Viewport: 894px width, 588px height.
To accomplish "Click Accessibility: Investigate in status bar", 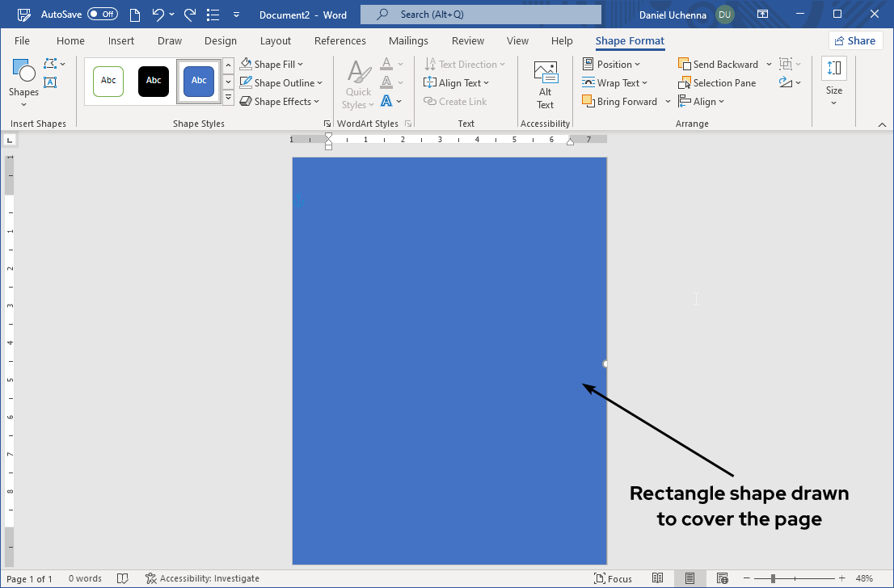I will click(x=202, y=578).
